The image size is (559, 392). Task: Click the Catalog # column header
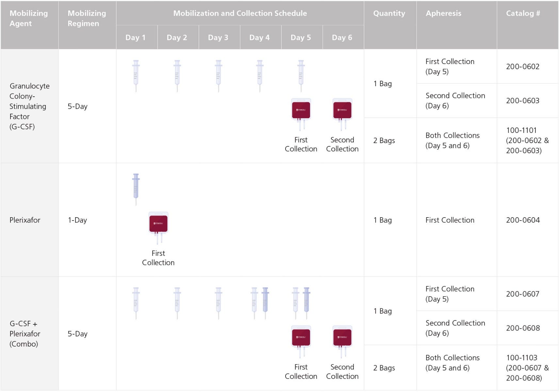tap(523, 13)
